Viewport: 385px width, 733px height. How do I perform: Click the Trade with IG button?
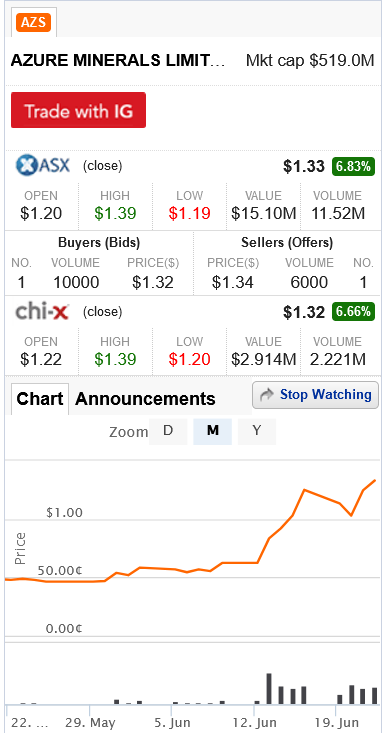(x=78, y=110)
